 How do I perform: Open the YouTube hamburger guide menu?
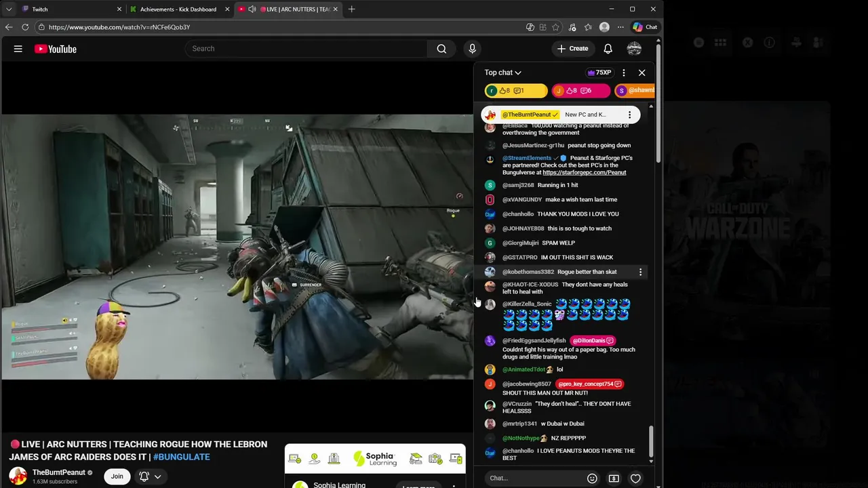18,49
